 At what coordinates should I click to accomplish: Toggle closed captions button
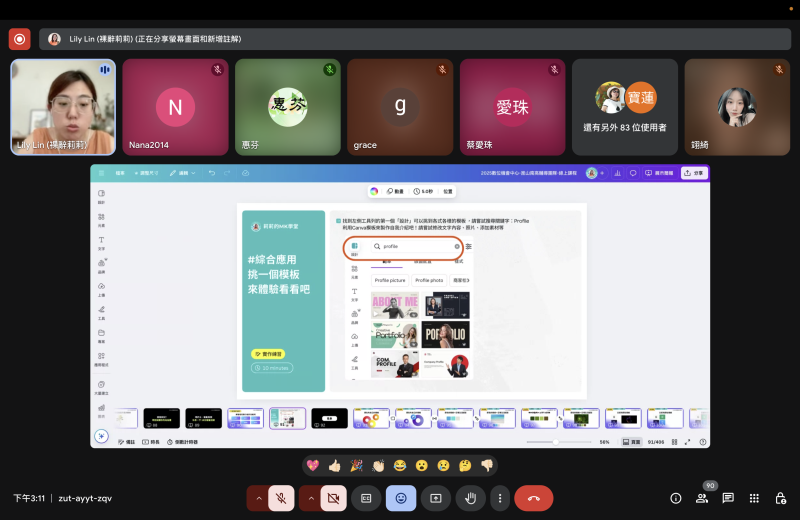pos(366,498)
